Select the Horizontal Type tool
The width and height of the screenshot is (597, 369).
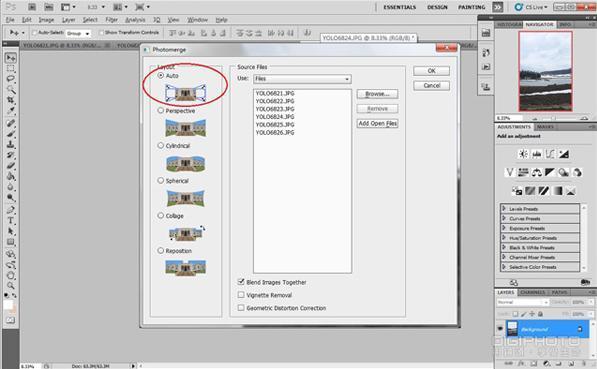click(x=10, y=220)
